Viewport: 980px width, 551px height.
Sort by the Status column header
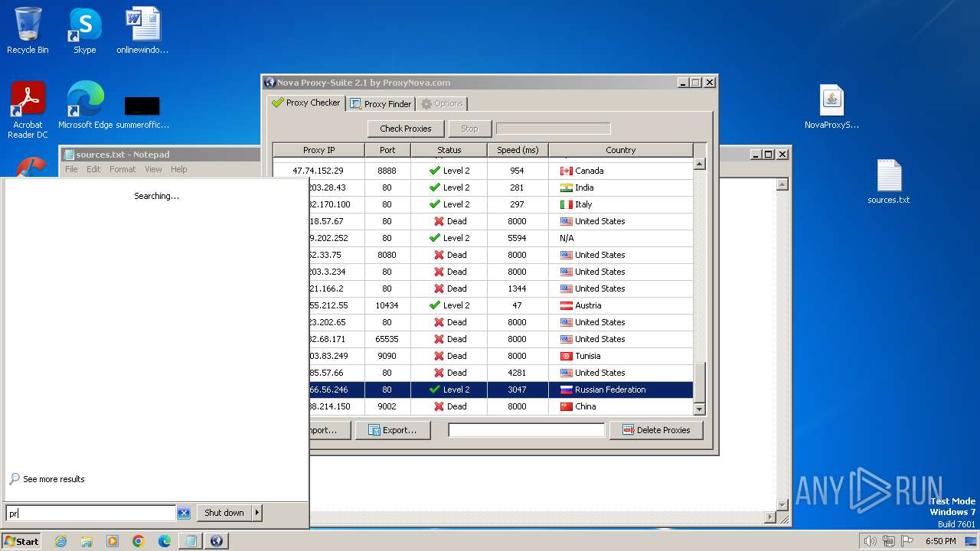(x=449, y=150)
